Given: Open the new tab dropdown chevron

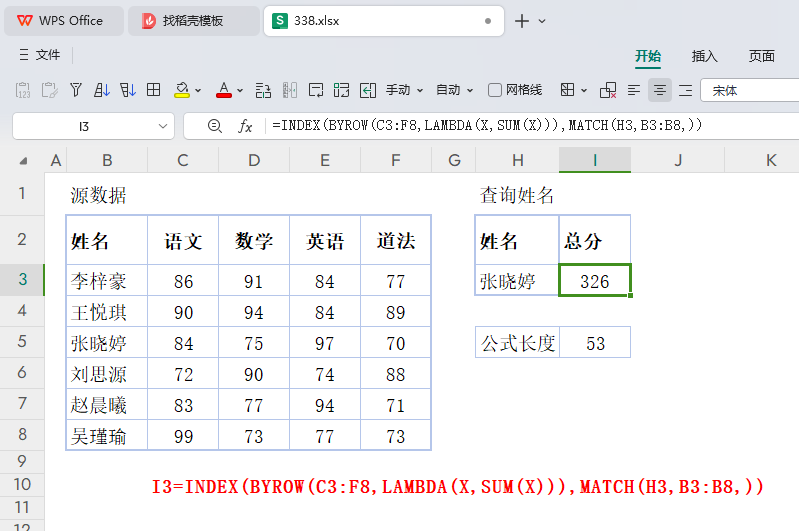Looking at the screenshot, I should point(542,21).
